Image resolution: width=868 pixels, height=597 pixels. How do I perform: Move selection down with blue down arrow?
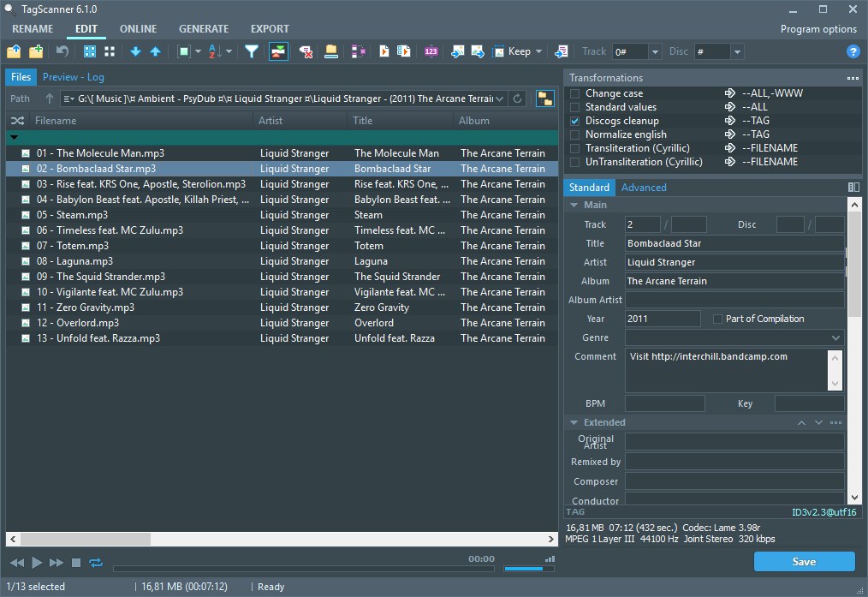point(135,51)
